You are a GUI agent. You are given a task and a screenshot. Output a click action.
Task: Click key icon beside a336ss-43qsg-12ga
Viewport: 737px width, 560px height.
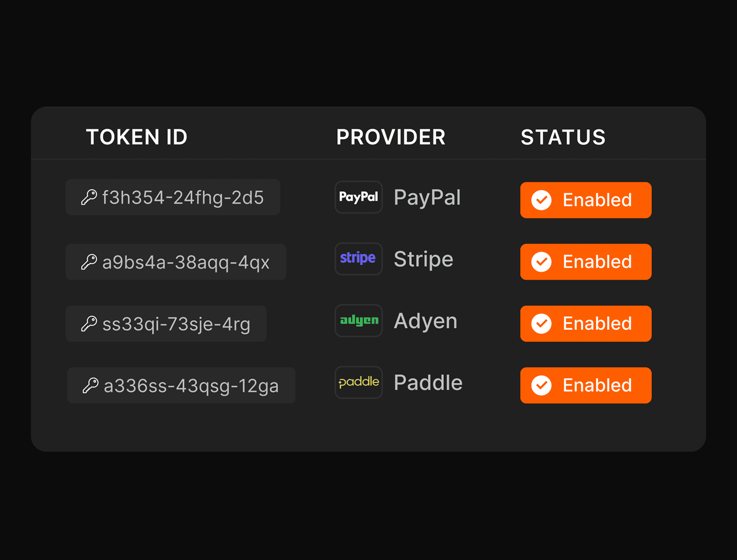[x=91, y=385]
